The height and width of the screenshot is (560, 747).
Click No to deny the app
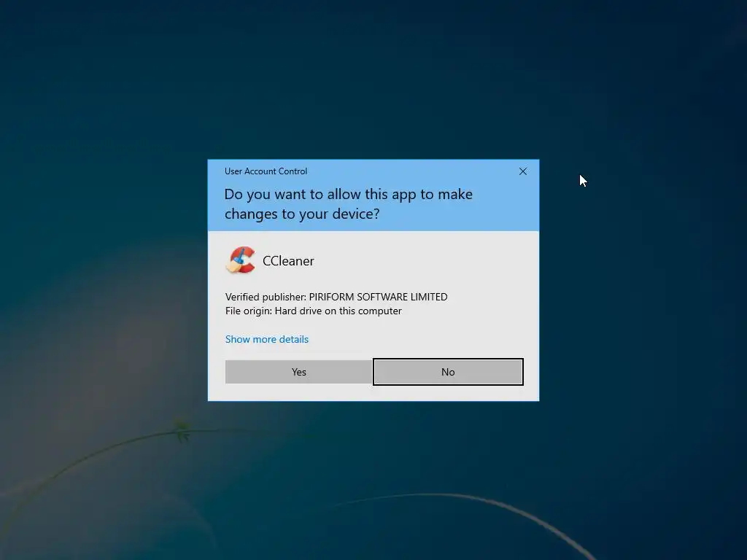448,372
